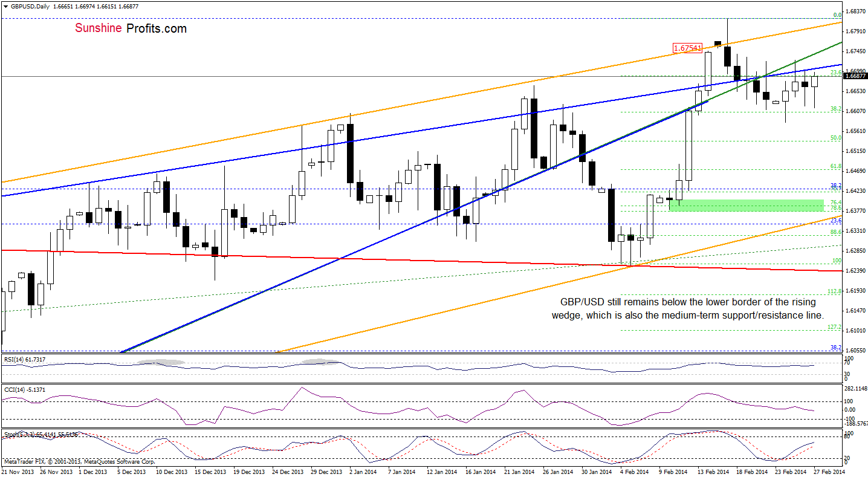Click the green support zone rectangle
Image resolution: width=868 pixels, height=477 pixels.
(747, 205)
